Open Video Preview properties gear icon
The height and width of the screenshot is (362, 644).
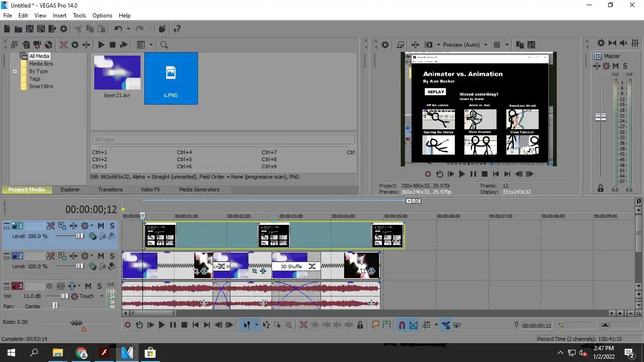coord(385,45)
